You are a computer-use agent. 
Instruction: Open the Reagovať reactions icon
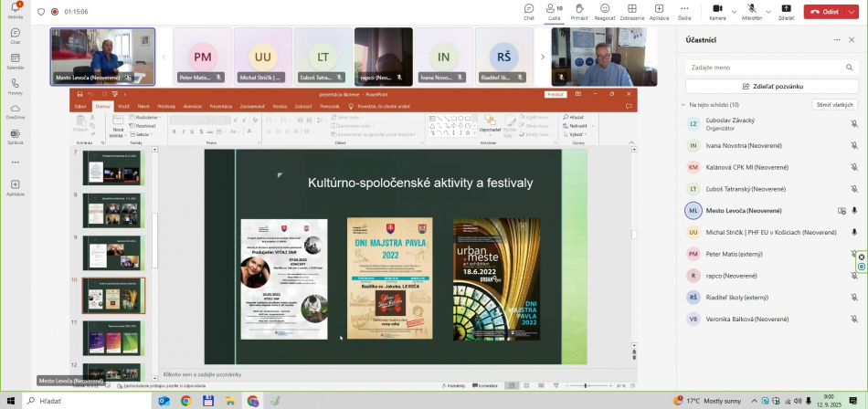coord(605,10)
